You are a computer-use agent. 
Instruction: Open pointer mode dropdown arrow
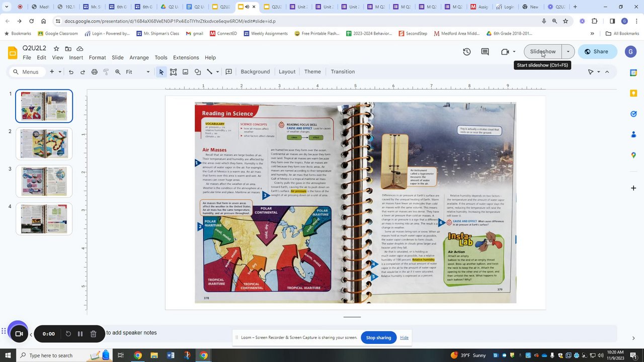[599, 72]
